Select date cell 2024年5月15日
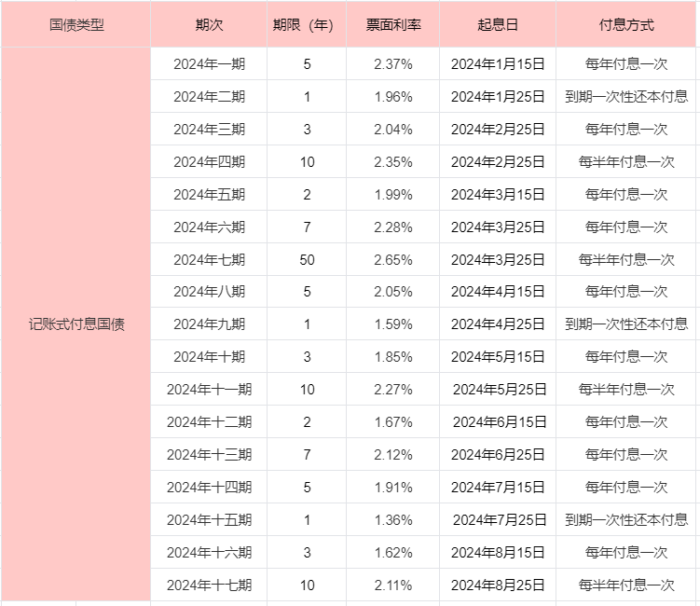The image size is (700, 606). click(x=498, y=356)
